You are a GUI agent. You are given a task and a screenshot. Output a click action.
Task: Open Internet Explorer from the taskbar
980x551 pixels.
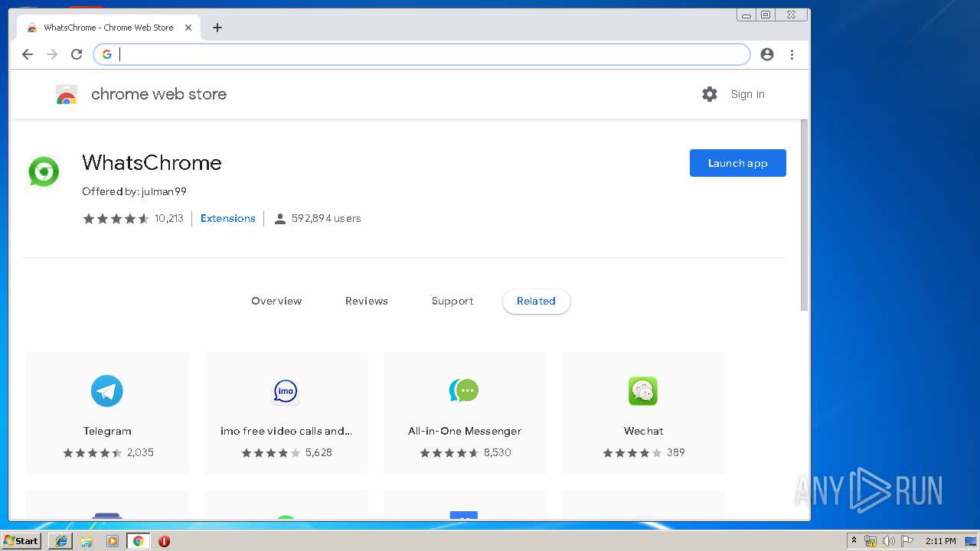(x=61, y=541)
